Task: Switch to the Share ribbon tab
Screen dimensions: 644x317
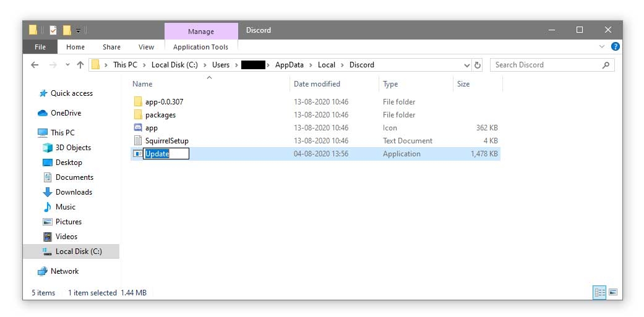Action: pos(111,47)
